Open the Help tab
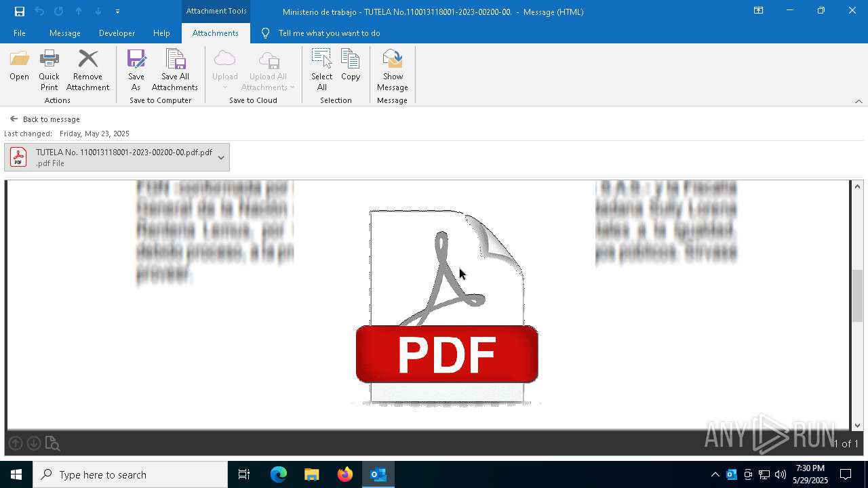 coord(161,33)
